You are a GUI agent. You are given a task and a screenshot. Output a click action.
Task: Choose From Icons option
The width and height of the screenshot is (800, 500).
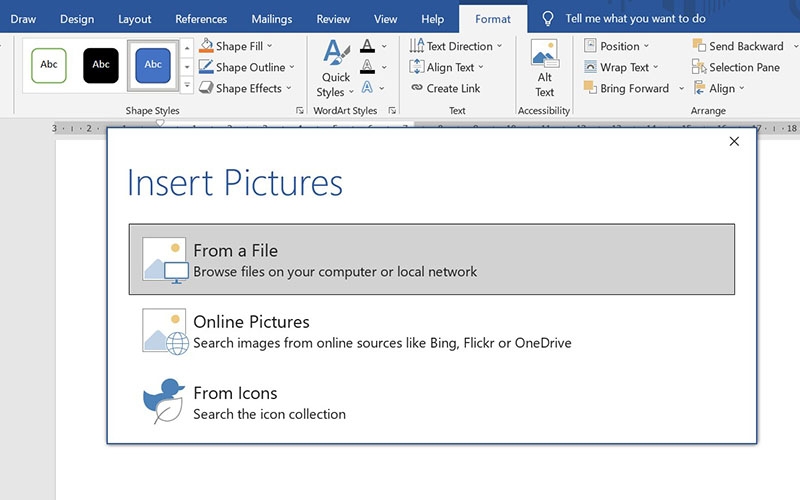click(x=432, y=402)
